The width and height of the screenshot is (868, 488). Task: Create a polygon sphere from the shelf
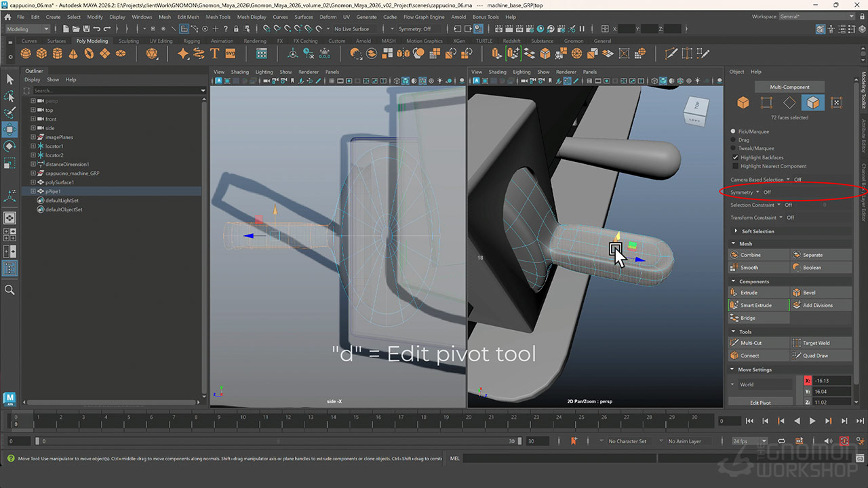(x=26, y=54)
